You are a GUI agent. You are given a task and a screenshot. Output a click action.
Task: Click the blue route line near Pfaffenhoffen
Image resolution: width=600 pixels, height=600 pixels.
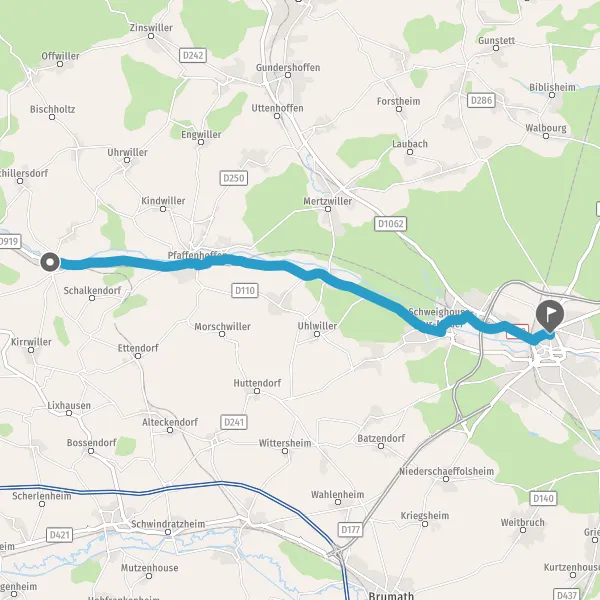point(191,264)
